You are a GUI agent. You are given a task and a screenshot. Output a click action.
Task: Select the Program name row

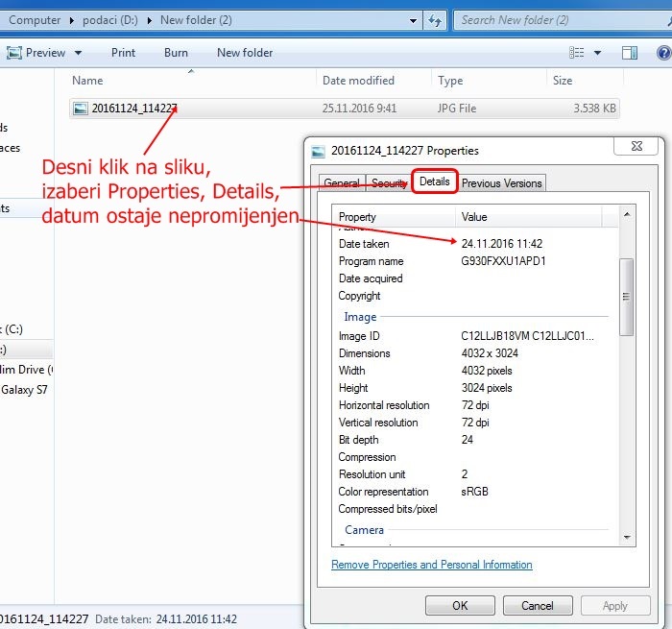476,261
